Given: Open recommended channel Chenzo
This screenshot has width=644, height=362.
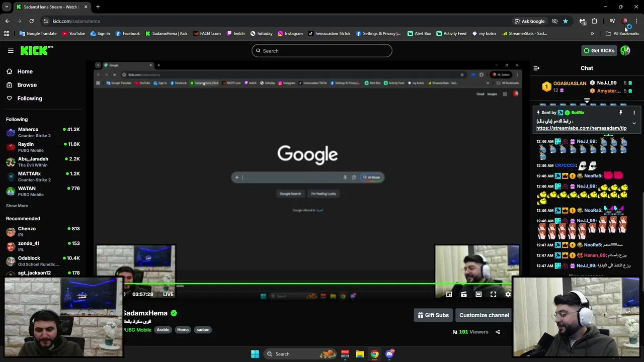Looking at the screenshot, I should click(43, 231).
